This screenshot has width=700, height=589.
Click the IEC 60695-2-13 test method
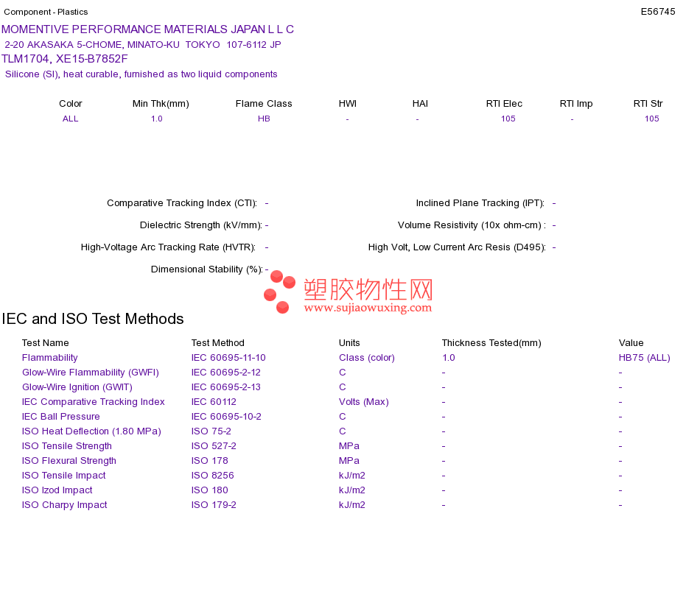(226, 387)
